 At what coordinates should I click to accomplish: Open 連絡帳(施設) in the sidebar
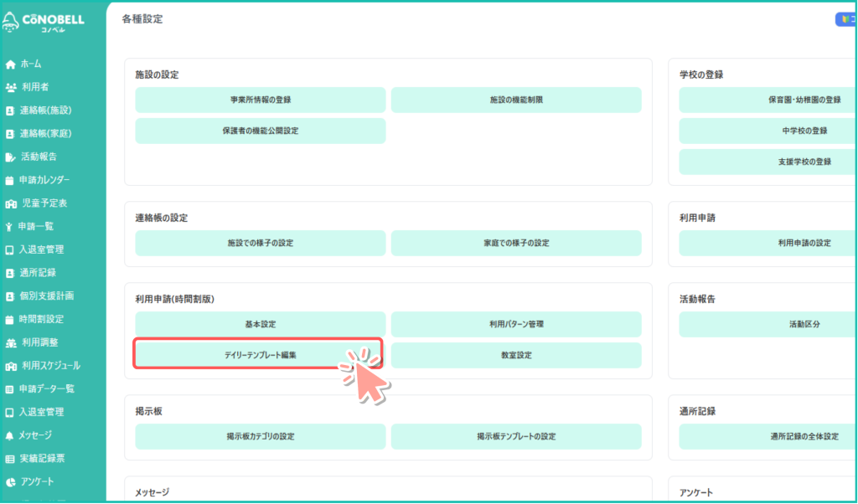pyautogui.click(x=45, y=111)
